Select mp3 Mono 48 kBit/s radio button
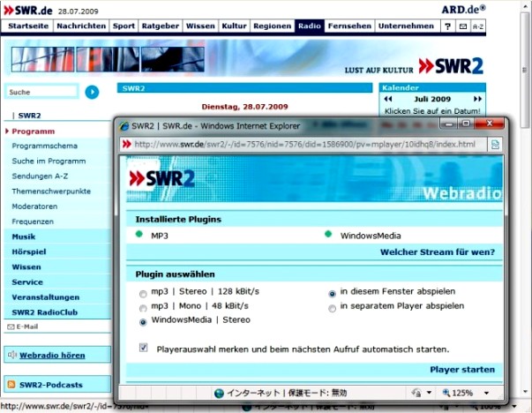532x413 pixels. [143, 308]
